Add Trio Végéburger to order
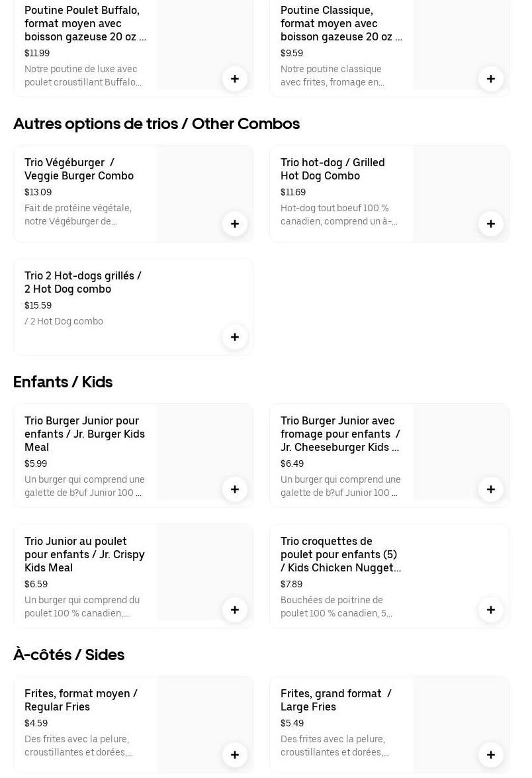The height and width of the screenshot is (778, 532). pos(235,224)
